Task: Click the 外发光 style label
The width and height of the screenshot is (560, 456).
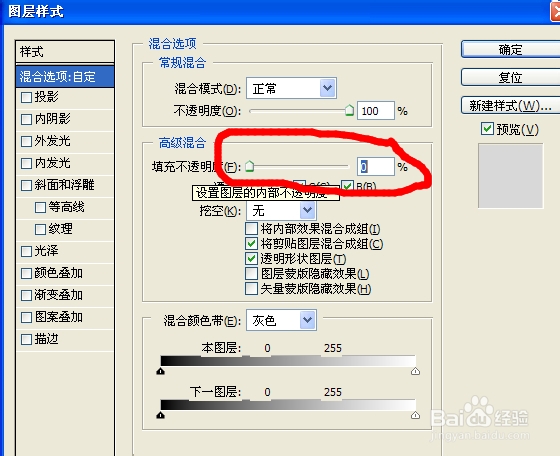Action: 52,141
